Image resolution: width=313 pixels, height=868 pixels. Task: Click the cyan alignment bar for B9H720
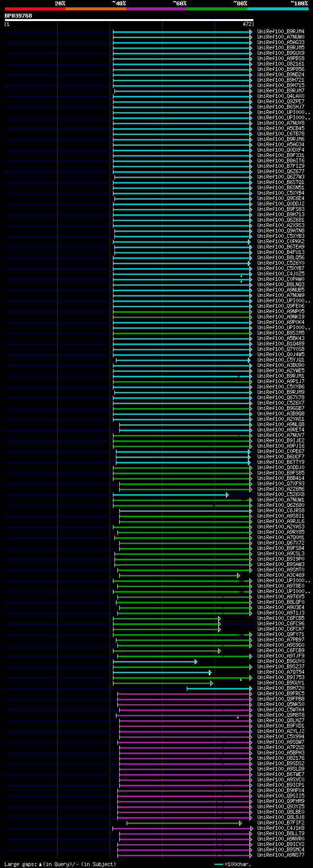(x=220, y=688)
